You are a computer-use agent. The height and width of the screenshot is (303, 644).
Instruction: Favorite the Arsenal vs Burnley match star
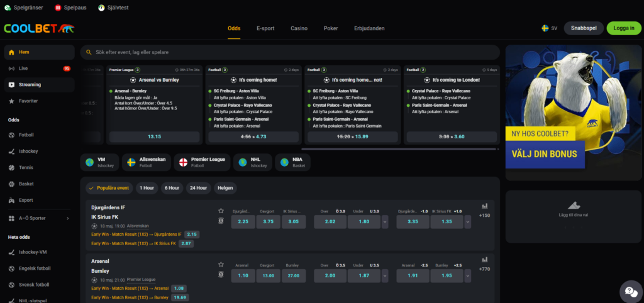pos(221,265)
